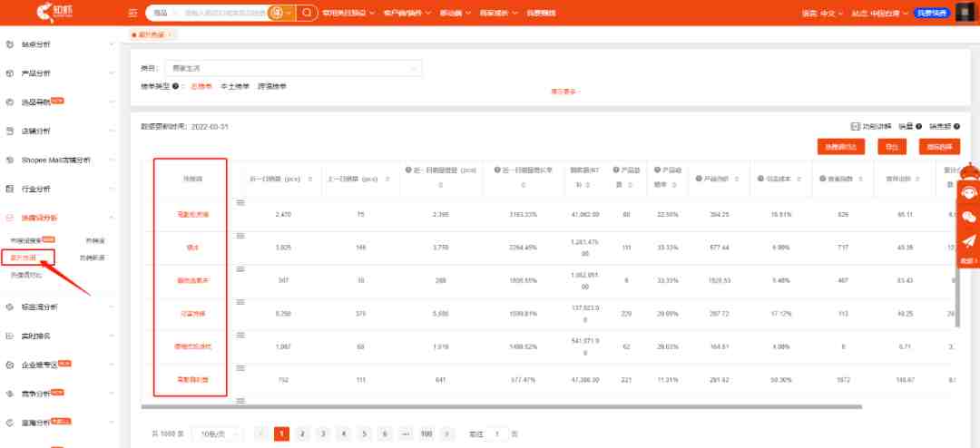
Task: Select the 跨境榜单 ranking type option
Action: tap(272, 87)
